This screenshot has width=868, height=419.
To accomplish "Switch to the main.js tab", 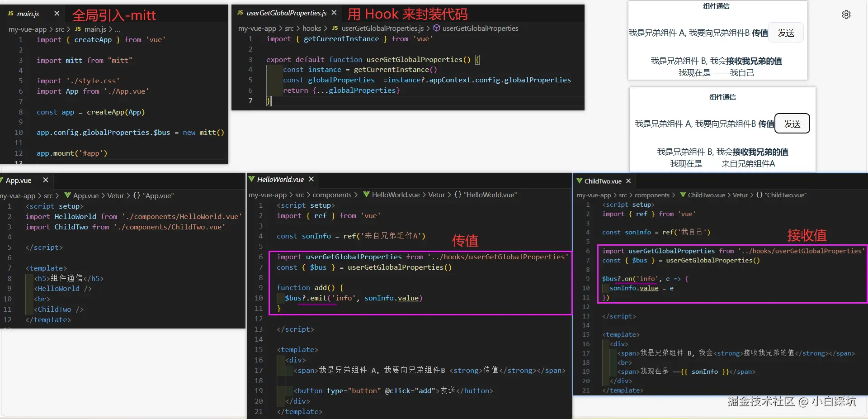I will coord(28,14).
